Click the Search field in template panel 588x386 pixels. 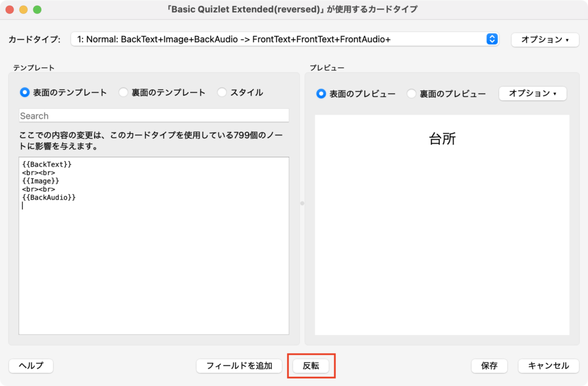tap(153, 116)
